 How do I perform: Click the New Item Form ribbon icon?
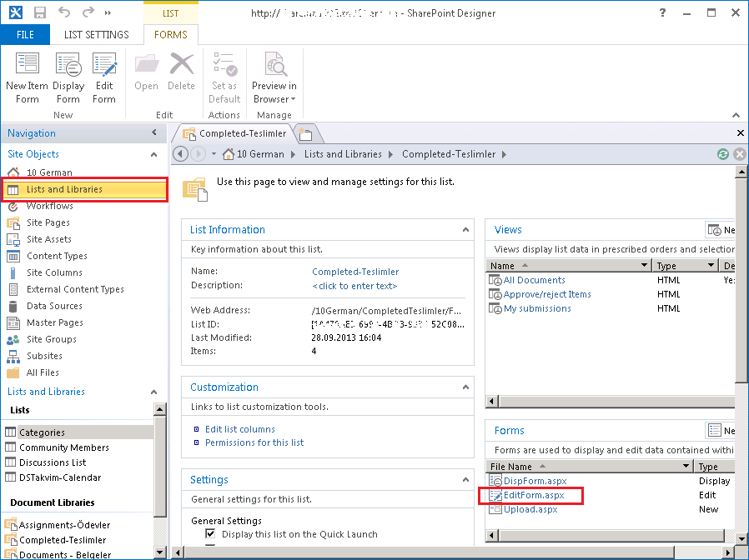pyautogui.click(x=27, y=64)
